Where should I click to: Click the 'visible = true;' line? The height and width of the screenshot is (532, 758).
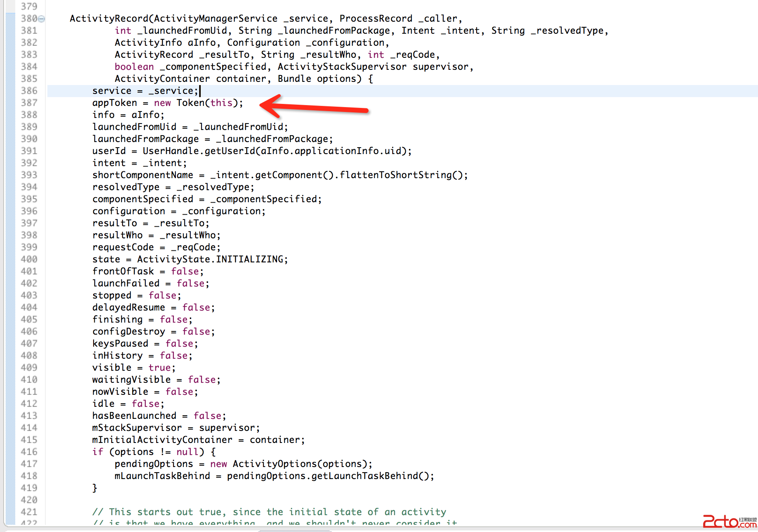134,368
